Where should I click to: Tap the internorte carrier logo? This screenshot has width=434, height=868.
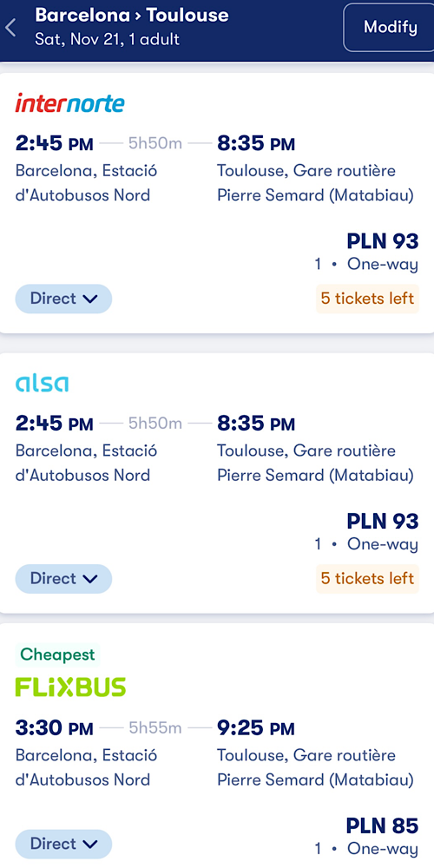tap(69, 103)
